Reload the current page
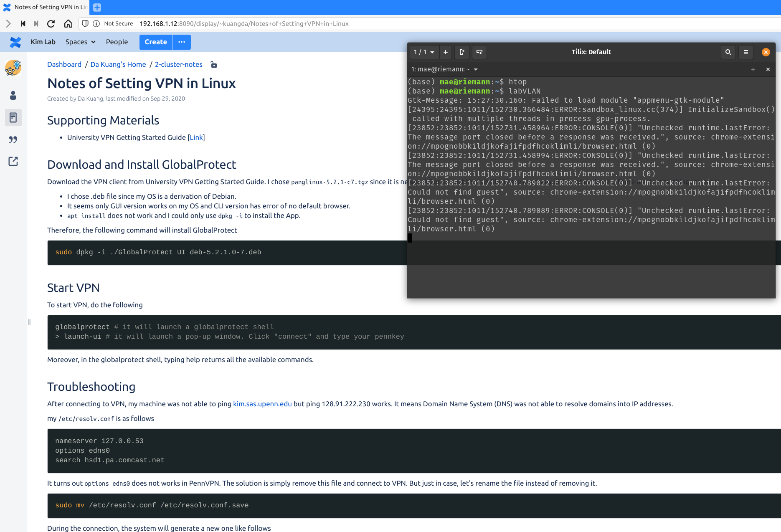Viewport: 781px width, 532px height. pos(51,24)
